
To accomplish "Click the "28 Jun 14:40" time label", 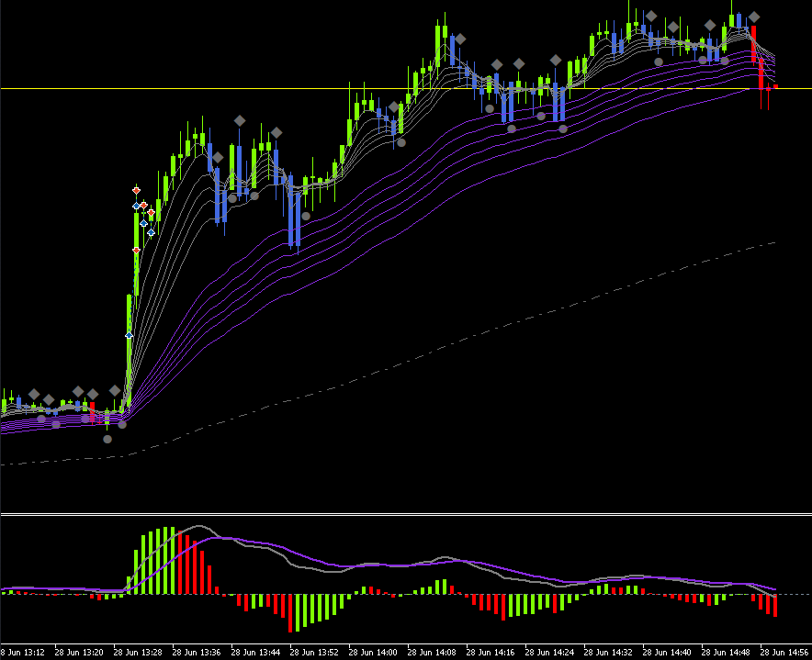I will pyautogui.click(x=667, y=653).
